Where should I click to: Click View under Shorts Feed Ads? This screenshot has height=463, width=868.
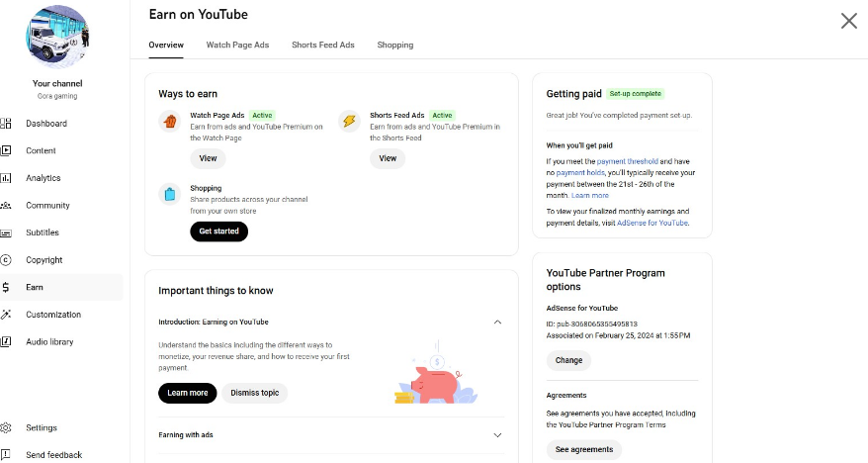(388, 158)
